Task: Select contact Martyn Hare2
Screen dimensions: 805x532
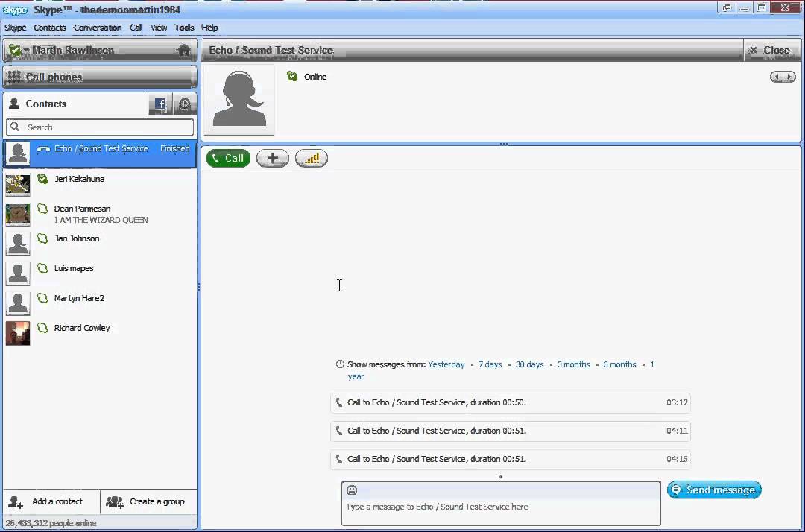Action: click(100, 303)
